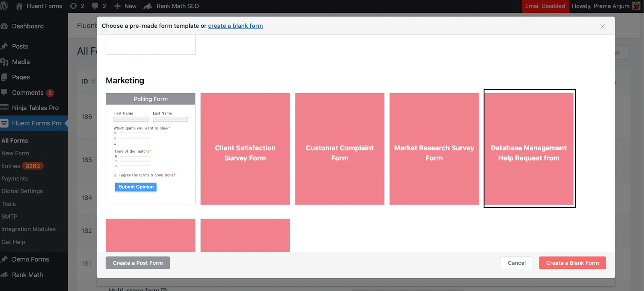Viewport: 644px width, 291px height.
Task: Open Global Settings
Action: tap(22, 191)
